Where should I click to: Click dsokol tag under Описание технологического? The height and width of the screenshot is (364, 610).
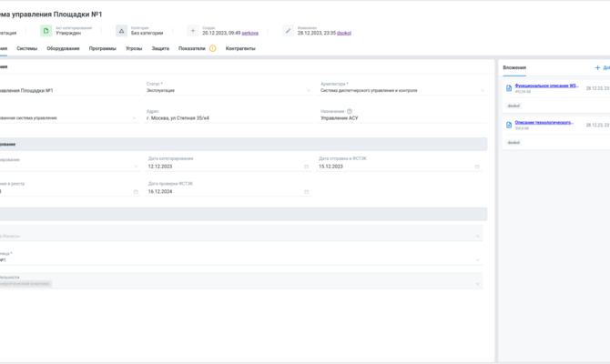[x=513, y=142]
